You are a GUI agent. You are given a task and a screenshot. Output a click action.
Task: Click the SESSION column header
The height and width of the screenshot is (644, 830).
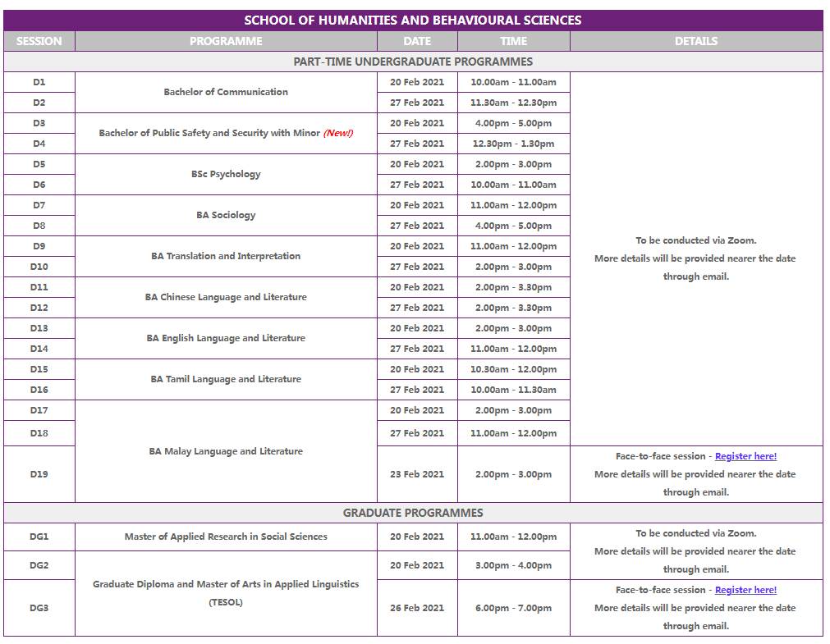coord(39,40)
